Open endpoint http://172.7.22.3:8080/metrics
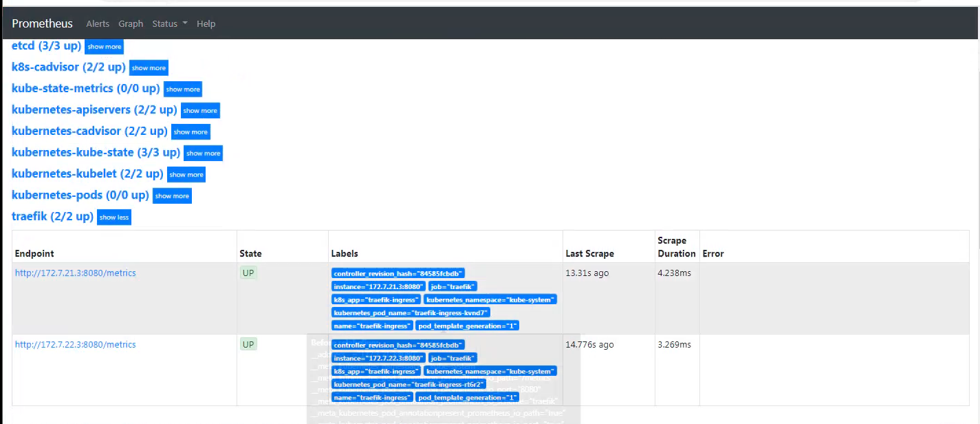Image resolution: width=980 pixels, height=424 pixels. tap(76, 345)
